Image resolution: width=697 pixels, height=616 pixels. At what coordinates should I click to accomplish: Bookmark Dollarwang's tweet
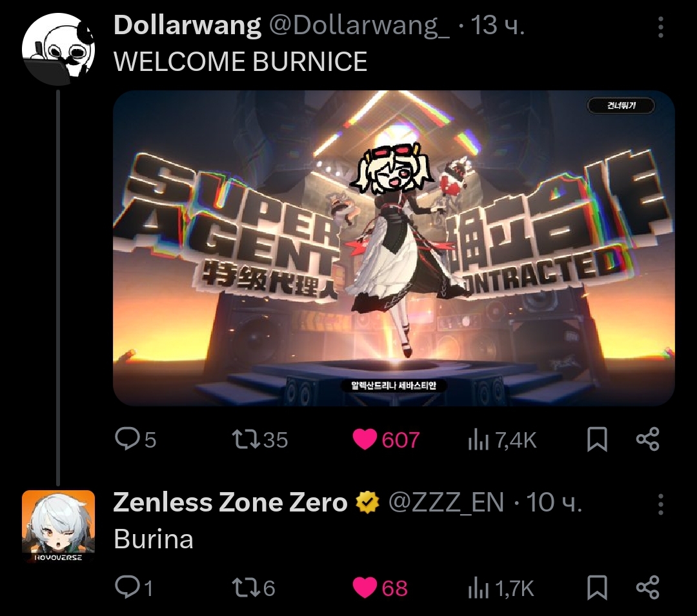point(597,439)
